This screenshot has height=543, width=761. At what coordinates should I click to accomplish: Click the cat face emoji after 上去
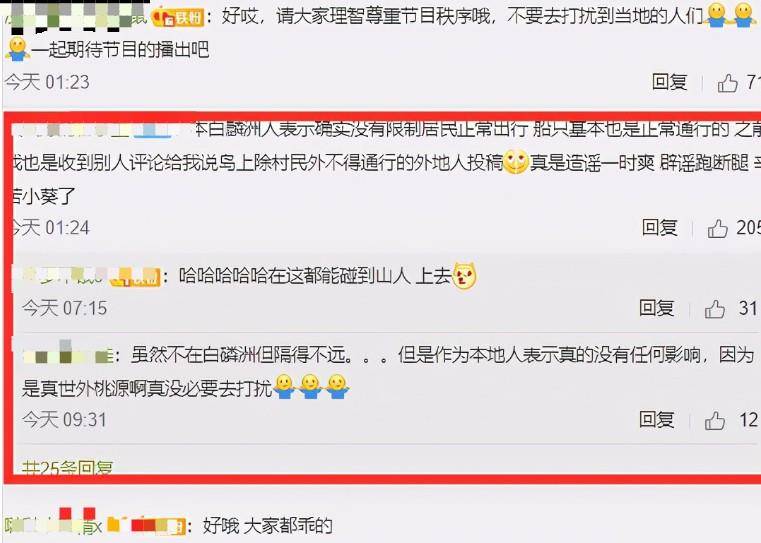pyautogui.click(x=464, y=276)
